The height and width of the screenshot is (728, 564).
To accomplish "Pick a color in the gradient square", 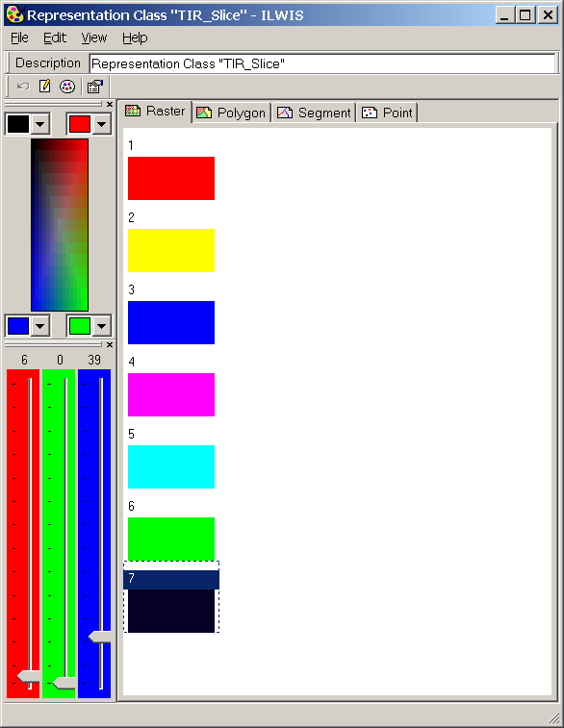I will [x=60, y=225].
